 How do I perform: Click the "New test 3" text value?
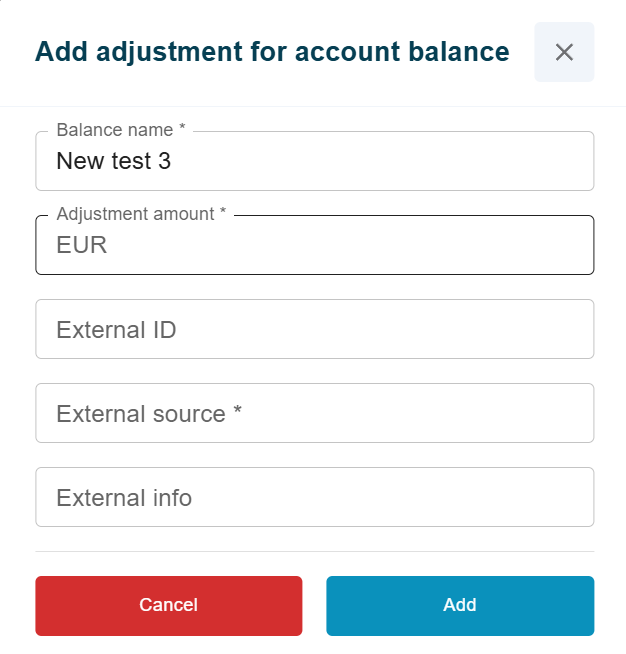[113, 161]
